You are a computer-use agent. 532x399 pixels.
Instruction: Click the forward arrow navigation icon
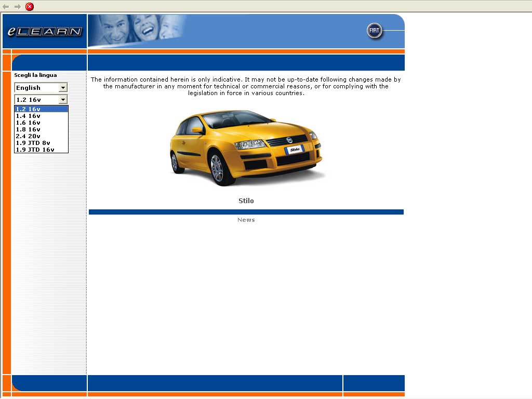pos(18,6)
